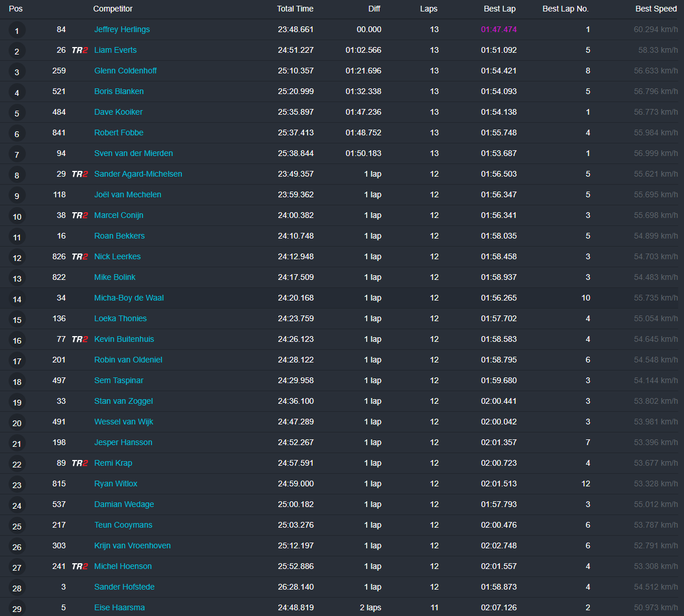
Task: Sort by the Best Lap column header
Action: point(499,9)
